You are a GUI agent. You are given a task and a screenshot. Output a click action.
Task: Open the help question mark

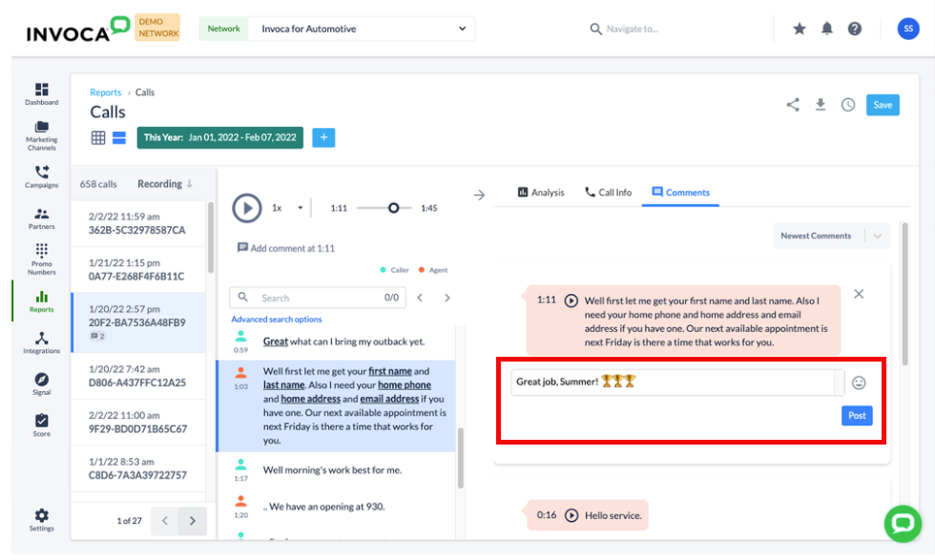click(x=855, y=29)
